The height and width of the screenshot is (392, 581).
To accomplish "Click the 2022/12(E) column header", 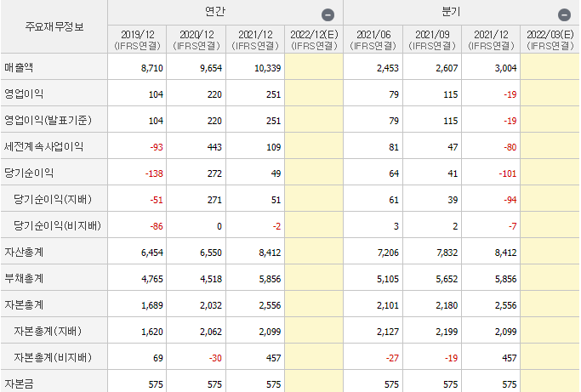I will click(314, 40).
